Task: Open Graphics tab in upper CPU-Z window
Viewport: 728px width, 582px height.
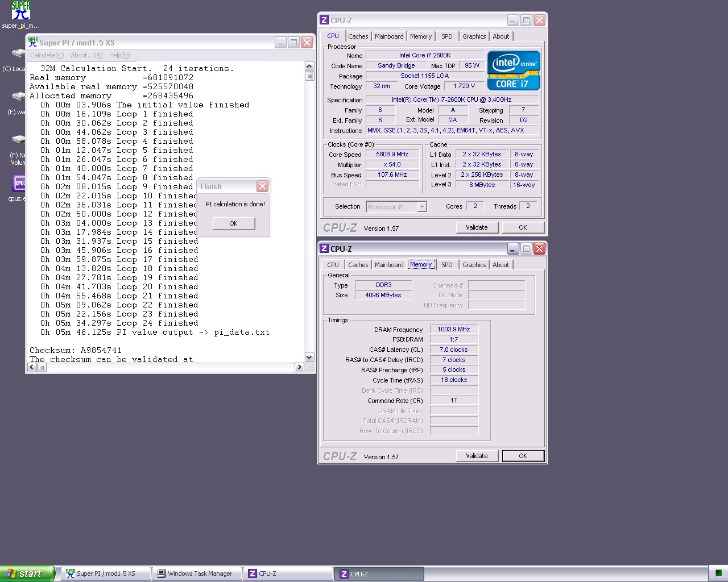Action: (474, 36)
